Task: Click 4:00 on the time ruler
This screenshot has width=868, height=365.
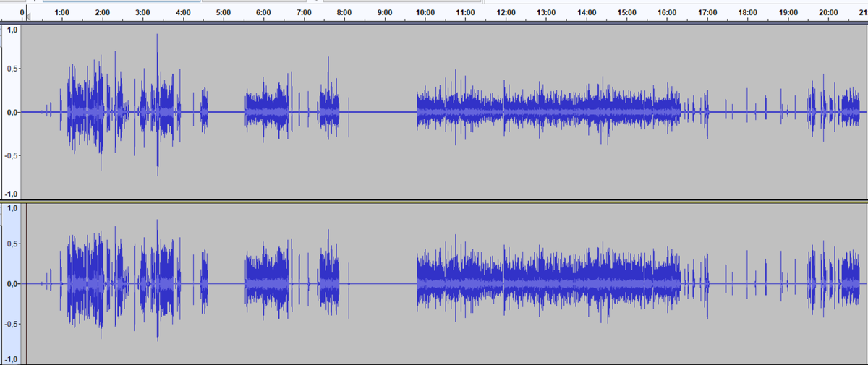Action: point(183,13)
